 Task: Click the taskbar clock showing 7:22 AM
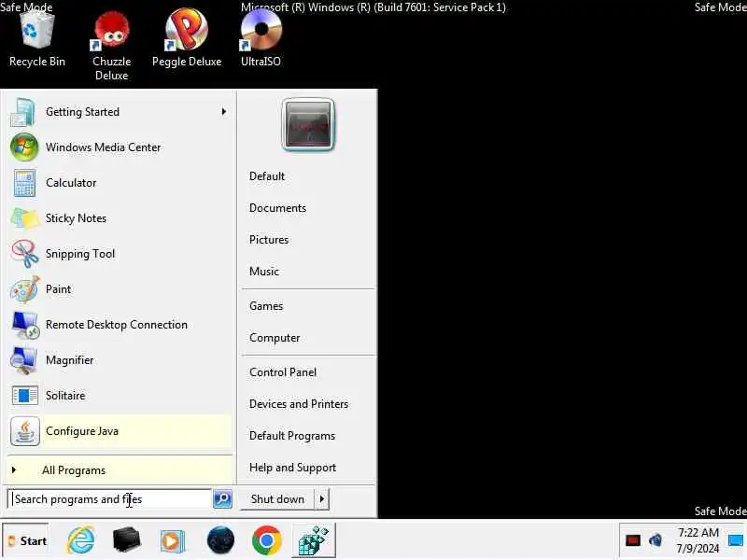pos(698,540)
